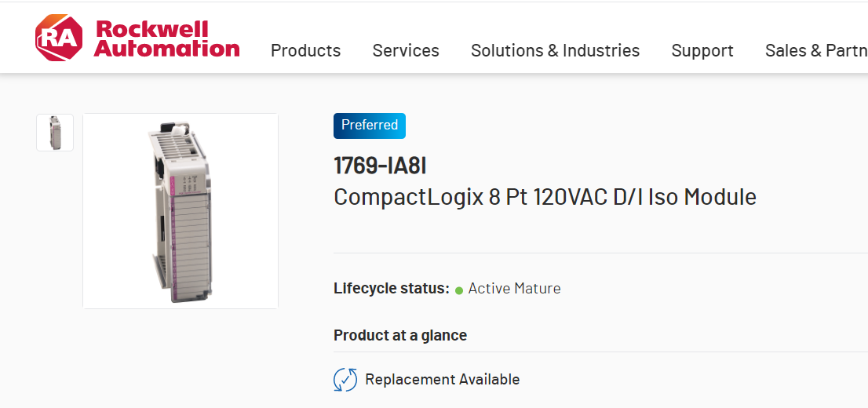
Task: Click the Replacement Available text
Action: (442, 380)
